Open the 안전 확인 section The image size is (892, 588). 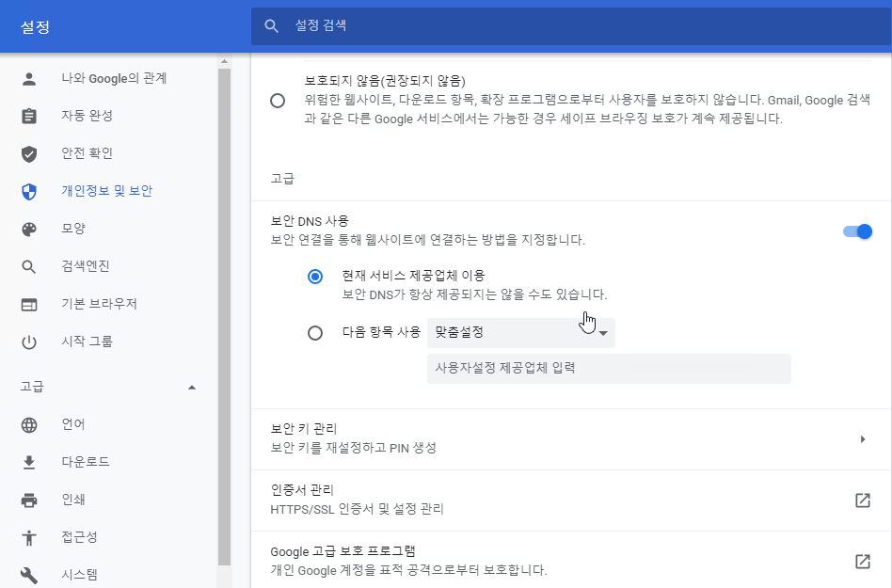pyautogui.click(x=88, y=153)
